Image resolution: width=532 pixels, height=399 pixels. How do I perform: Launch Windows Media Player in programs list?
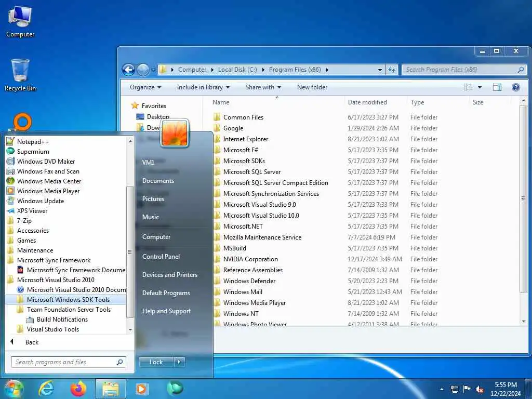pyautogui.click(x=48, y=191)
